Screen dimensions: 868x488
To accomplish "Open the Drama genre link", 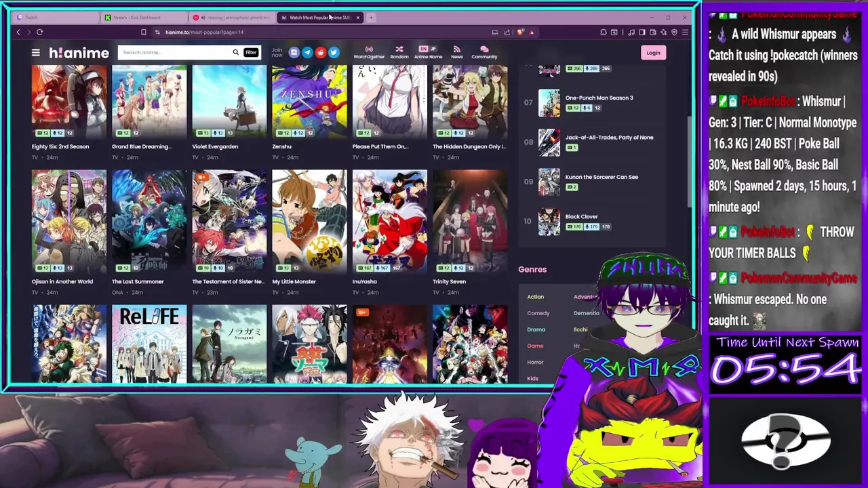I will click(536, 329).
